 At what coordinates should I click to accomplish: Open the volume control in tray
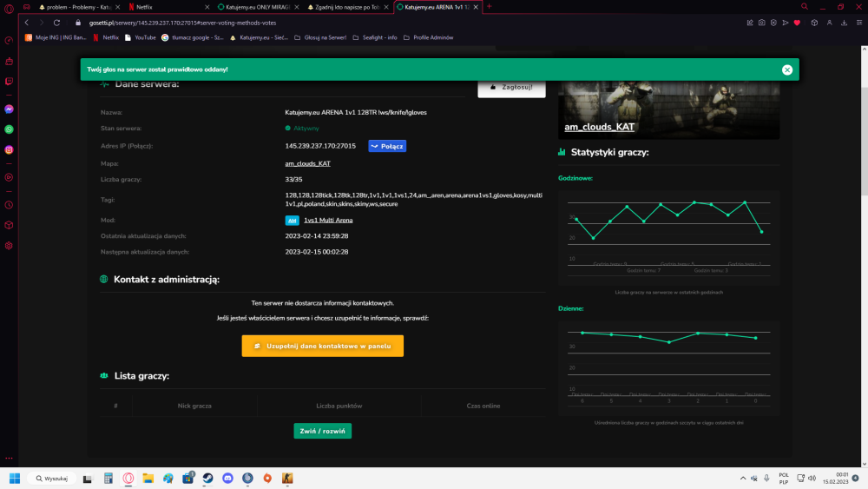pos(812,479)
